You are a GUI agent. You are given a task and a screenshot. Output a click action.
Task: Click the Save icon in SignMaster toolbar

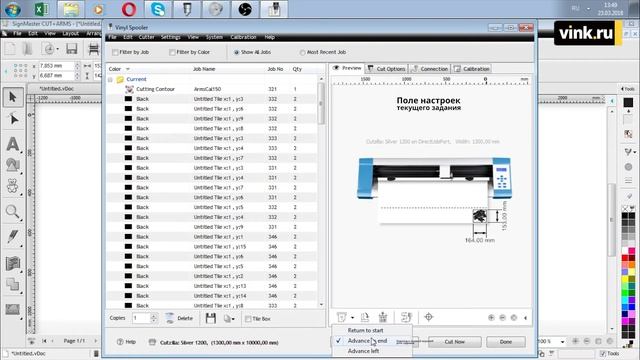pos(72,49)
